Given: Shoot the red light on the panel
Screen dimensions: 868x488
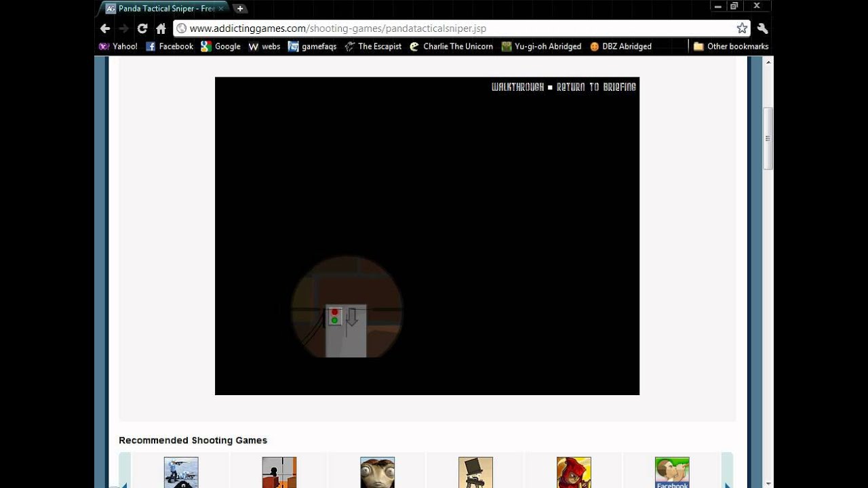Looking at the screenshot, I should click(x=334, y=312).
